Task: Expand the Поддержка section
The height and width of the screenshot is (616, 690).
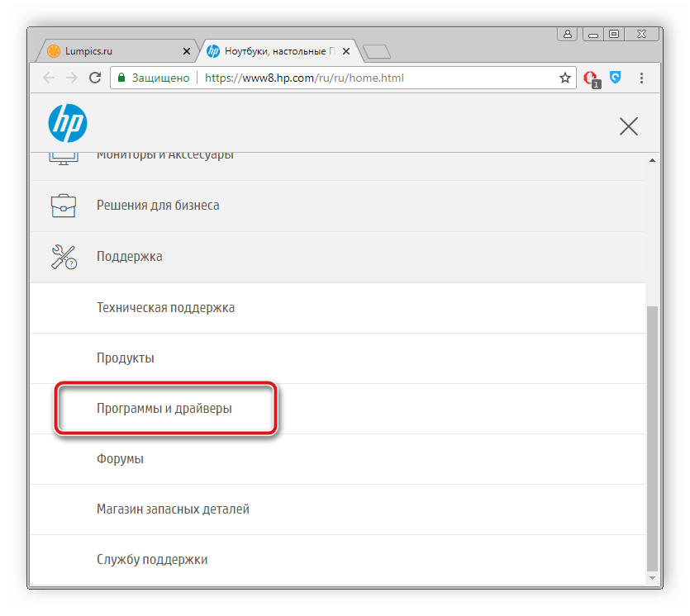Action: pyautogui.click(x=128, y=256)
